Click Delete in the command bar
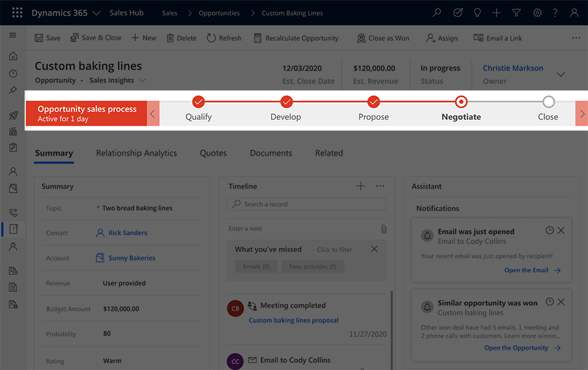This screenshot has height=370, width=588. pyautogui.click(x=181, y=38)
